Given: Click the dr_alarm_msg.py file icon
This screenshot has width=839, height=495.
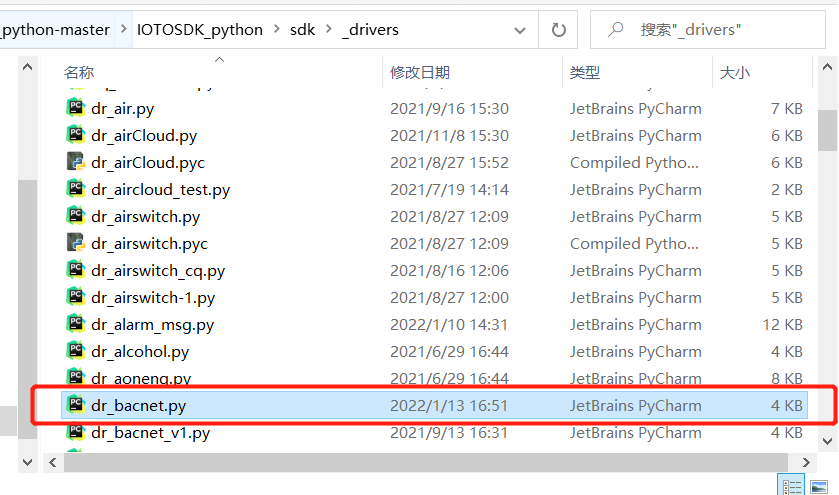Looking at the screenshot, I should (75, 324).
